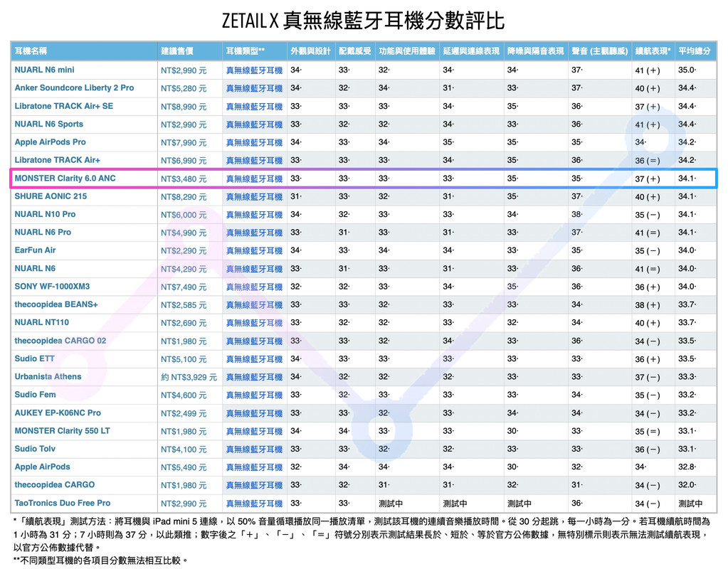This screenshot has height=569, width=728.
Task: Click 真無線藍牙耳機 in the Sudio Tolv row
Action: click(x=254, y=450)
